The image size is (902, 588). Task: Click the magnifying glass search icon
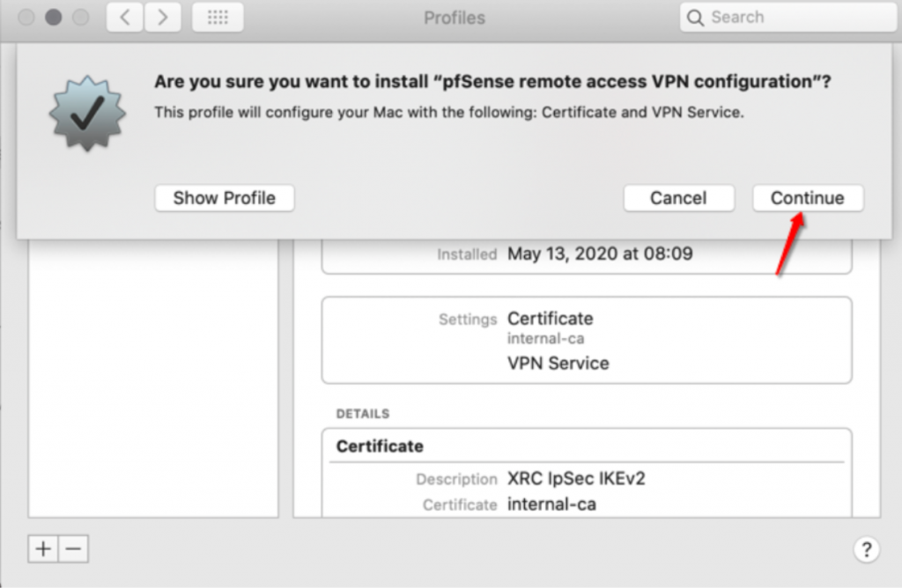(x=696, y=18)
